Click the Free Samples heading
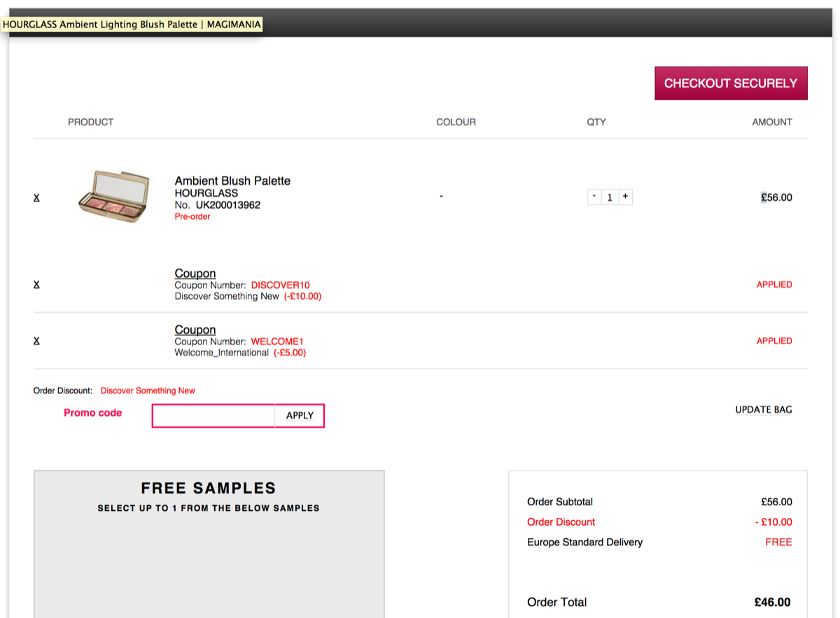Image resolution: width=840 pixels, height=618 pixels. pos(209,489)
